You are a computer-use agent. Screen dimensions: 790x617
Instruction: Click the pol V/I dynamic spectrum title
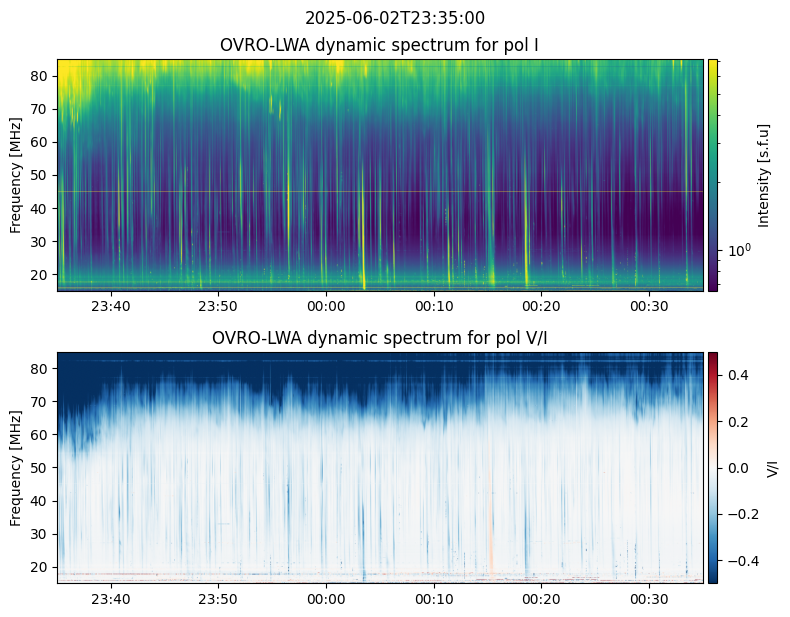(x=380, y=338)
